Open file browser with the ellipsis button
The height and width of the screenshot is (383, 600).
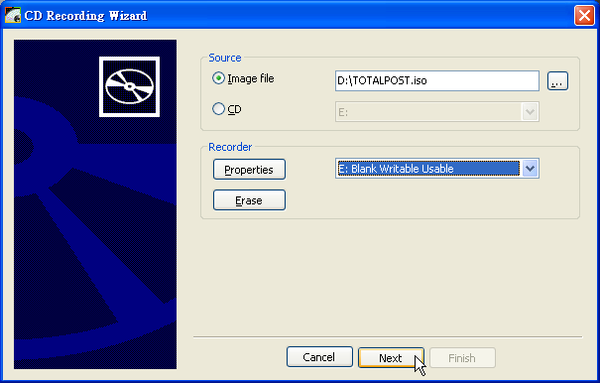click(x=558, y=81)
